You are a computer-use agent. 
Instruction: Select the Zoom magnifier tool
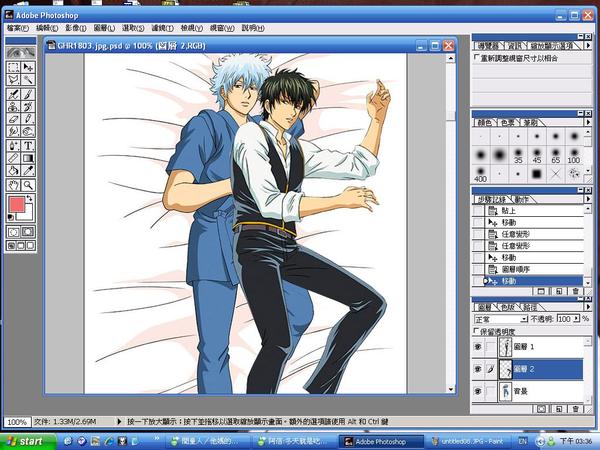point(28,185)
